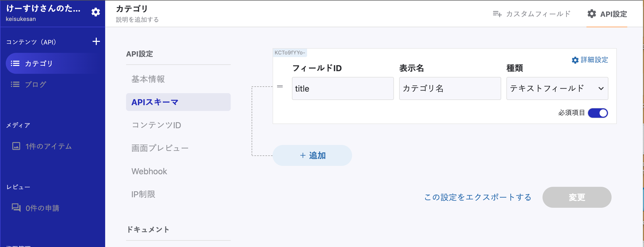Viewport: 644px width, 247px height.
Task: Click the review comments icon in sidebar
Action: pos(16,208)
